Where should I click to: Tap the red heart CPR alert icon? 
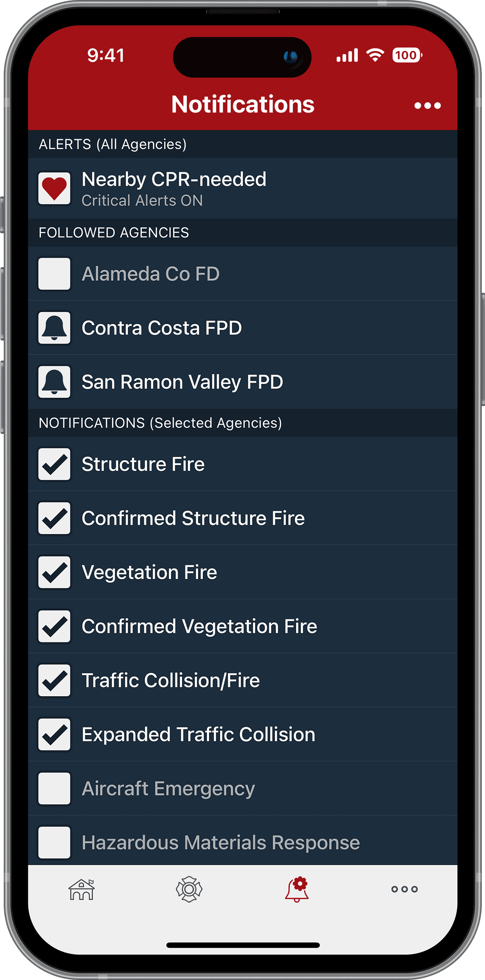click(54, 188)
